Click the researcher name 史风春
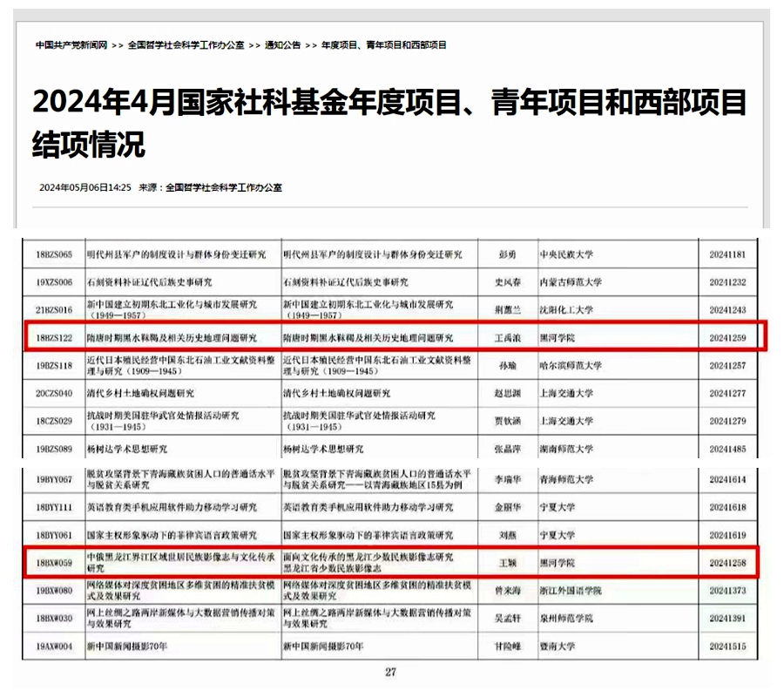 click(x=508, y=282)
